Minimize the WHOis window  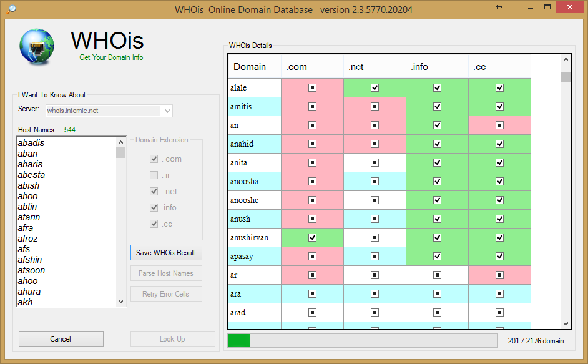[530, 7]
